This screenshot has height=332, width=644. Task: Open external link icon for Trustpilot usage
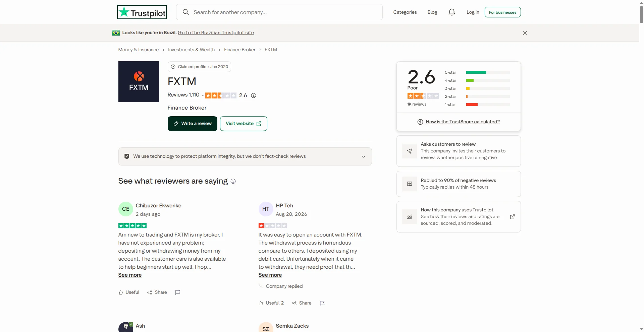pos(513,217)
